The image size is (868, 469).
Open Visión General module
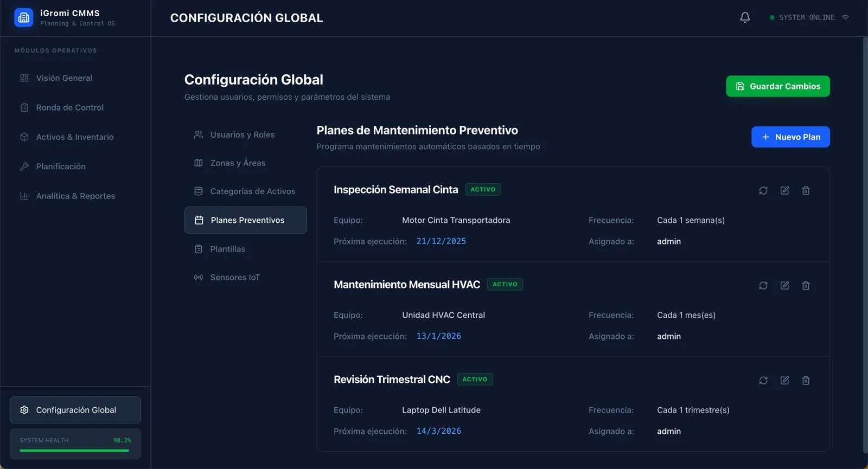[75, 78]
